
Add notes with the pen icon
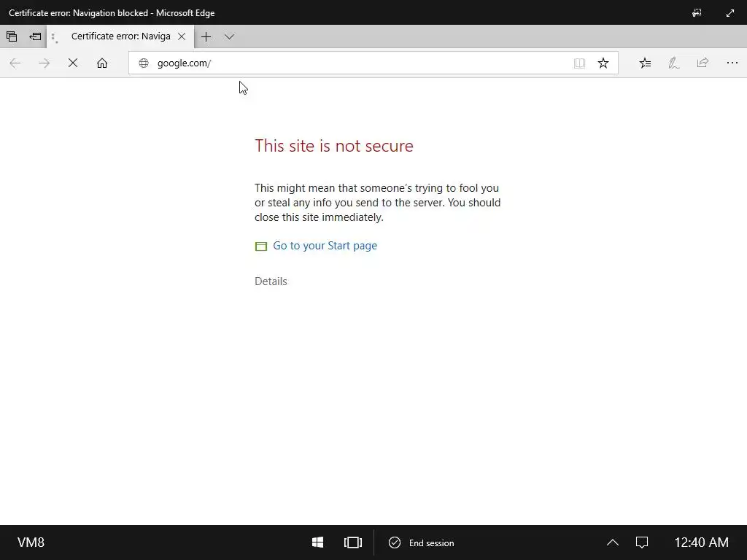pyautogui.click(x=673, y=63)
